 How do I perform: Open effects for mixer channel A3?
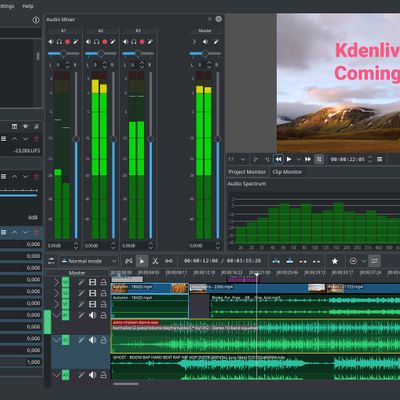[x=150, y=42]
